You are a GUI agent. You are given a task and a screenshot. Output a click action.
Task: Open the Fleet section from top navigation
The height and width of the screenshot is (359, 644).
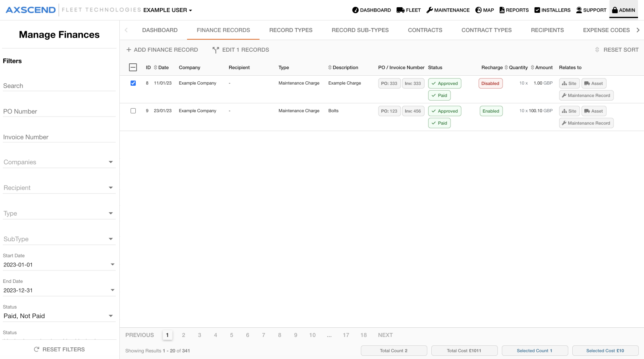point(409,10)
